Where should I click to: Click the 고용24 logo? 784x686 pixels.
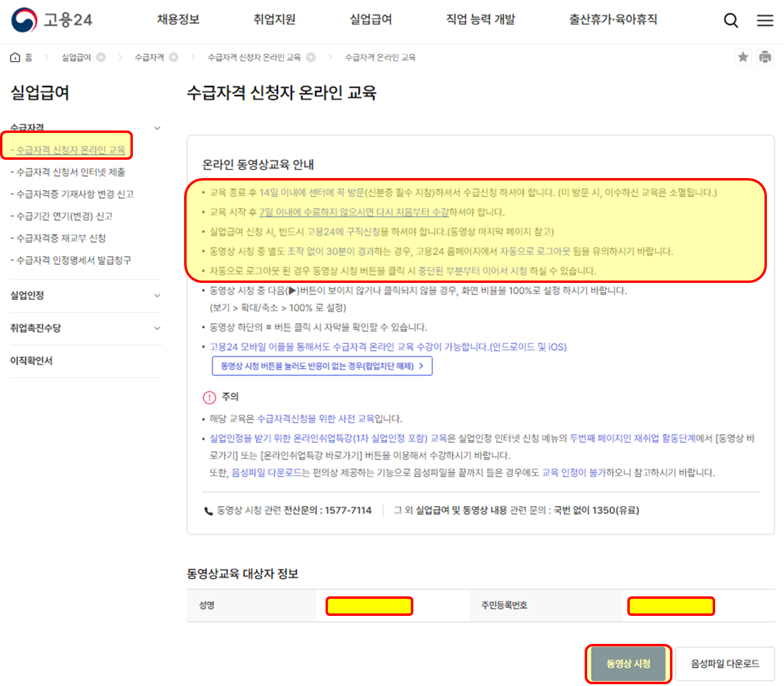[52, 18]
